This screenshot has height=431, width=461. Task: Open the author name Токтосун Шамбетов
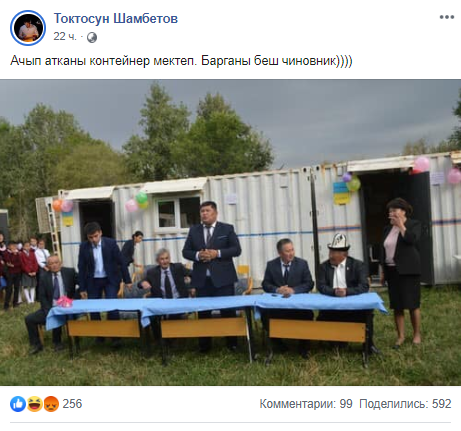click(x=116, y=18)
